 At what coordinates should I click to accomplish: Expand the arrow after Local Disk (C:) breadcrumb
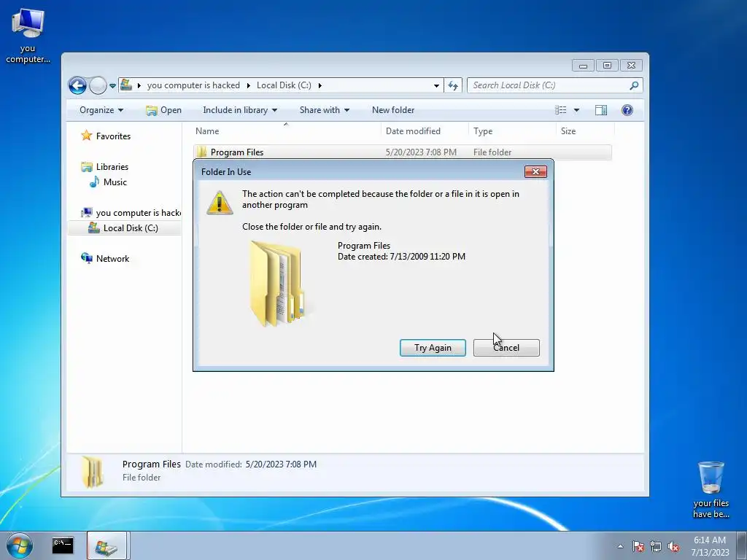[320, 86]
